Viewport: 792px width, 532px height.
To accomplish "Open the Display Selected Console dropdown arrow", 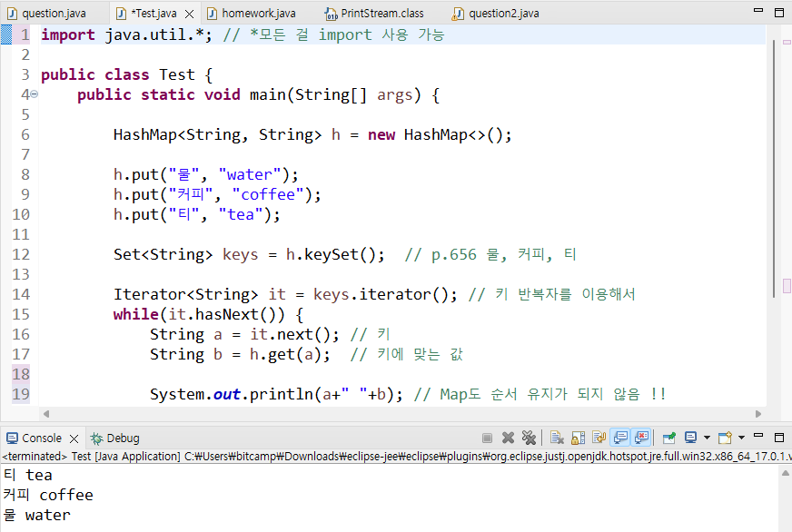I will click(x=707, y=438).
